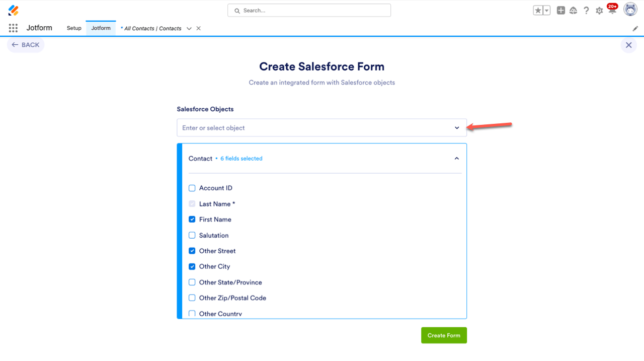Check the Account ID checkbox
644x361 pixels.
point(192,188)
